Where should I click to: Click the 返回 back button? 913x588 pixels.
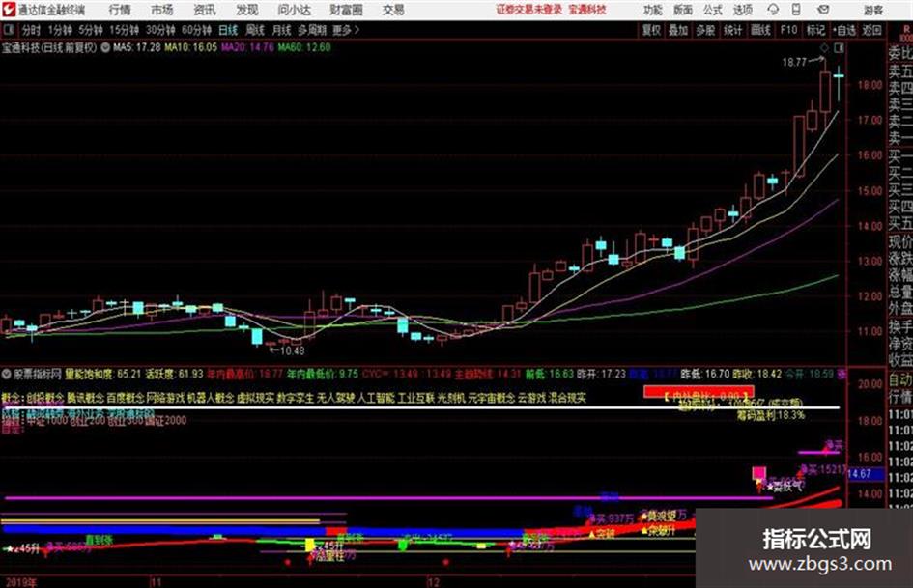point(871,30)
